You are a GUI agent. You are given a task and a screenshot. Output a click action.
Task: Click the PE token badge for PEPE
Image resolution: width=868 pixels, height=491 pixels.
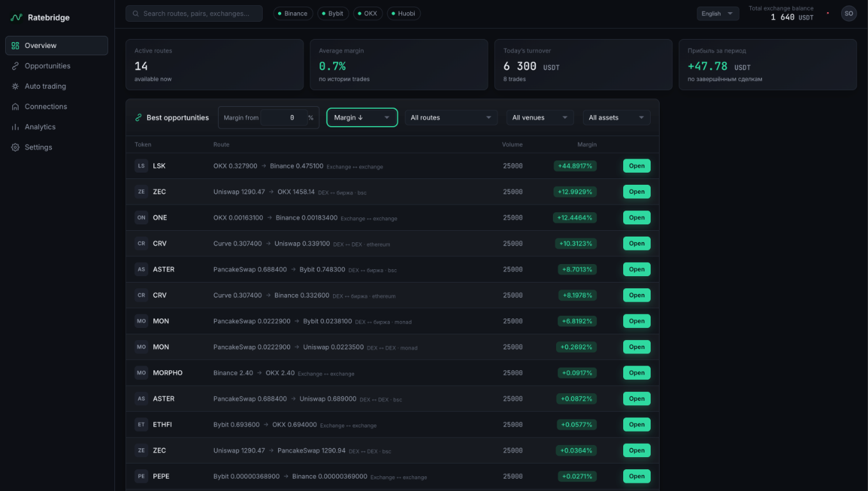(141, 476)
